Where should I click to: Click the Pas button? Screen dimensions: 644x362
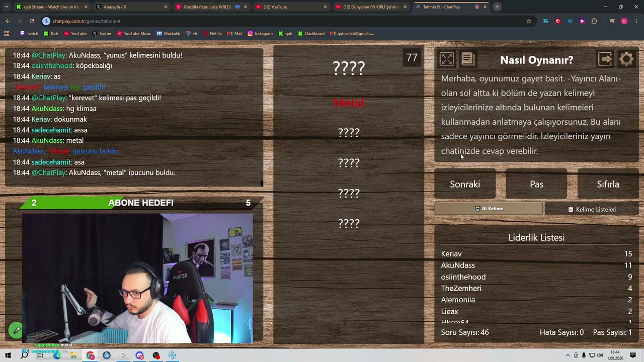coord(536,184)
